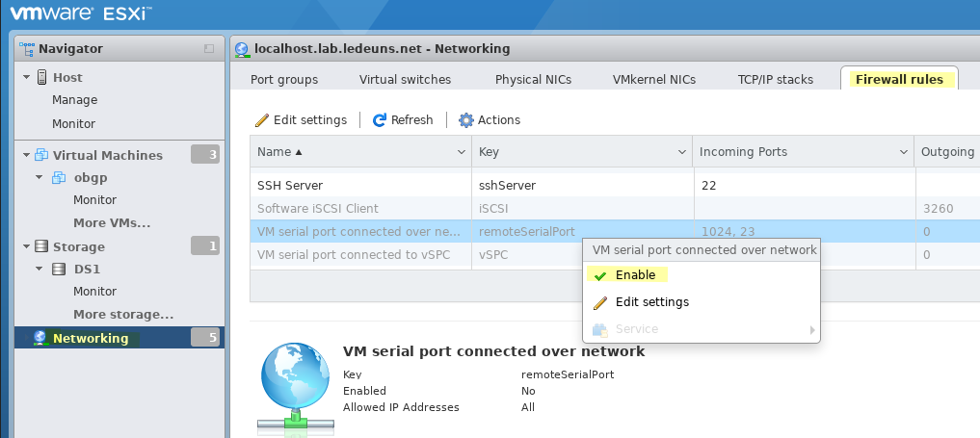Click the Storage count badge 1
The height and width of the screenshot is (438, 980).
click(205, 246)
